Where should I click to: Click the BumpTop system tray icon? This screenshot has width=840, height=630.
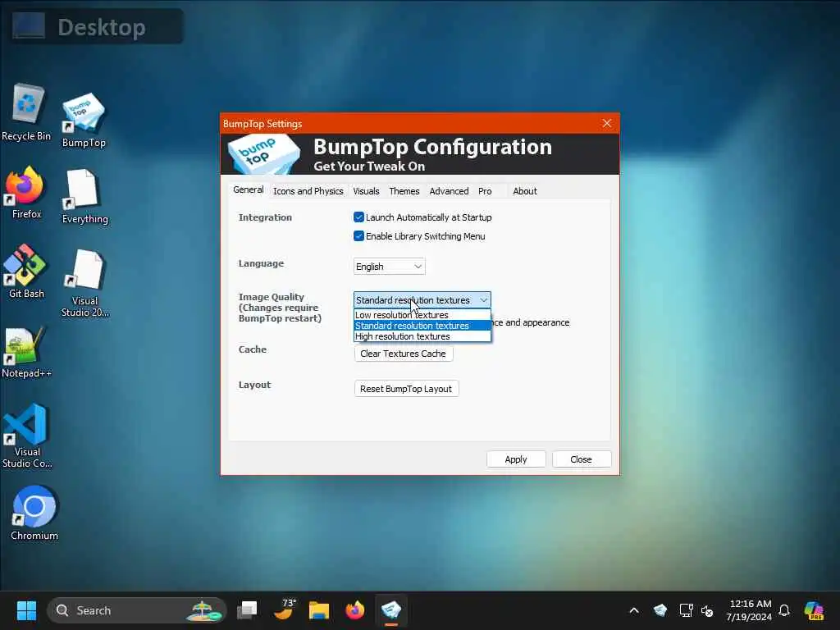tap(660, 610)
